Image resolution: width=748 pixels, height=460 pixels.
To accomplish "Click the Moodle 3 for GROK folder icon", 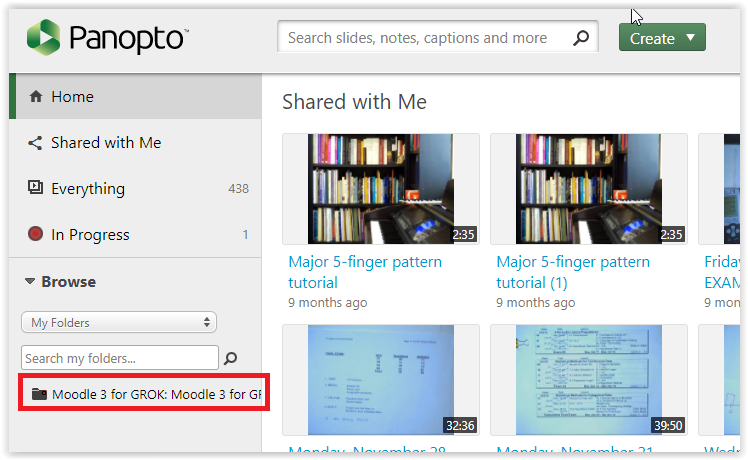I will click(x=39, y=394).
